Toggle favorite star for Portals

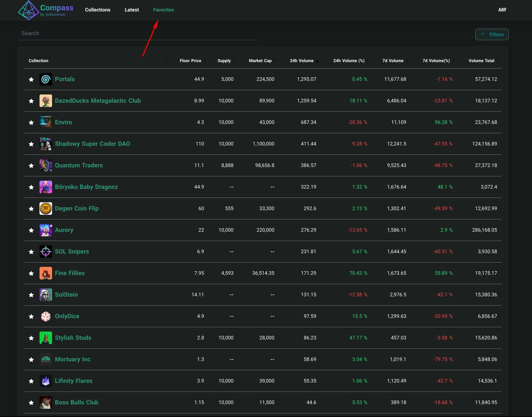31,79
